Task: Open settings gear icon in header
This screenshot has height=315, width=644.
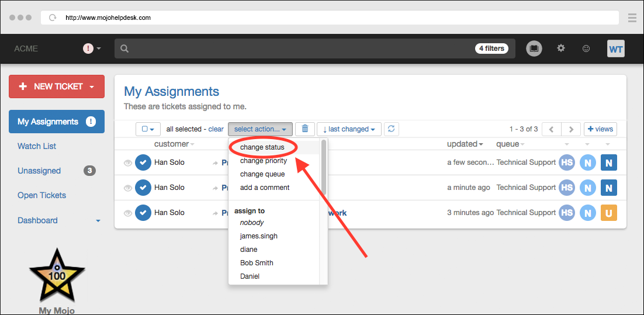Action: coord(561,49)
